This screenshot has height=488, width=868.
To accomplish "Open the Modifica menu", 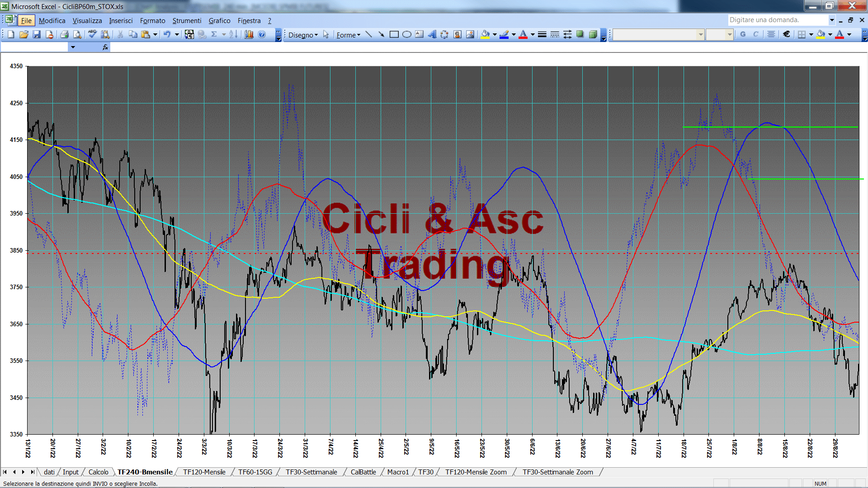I will (52, 21).
